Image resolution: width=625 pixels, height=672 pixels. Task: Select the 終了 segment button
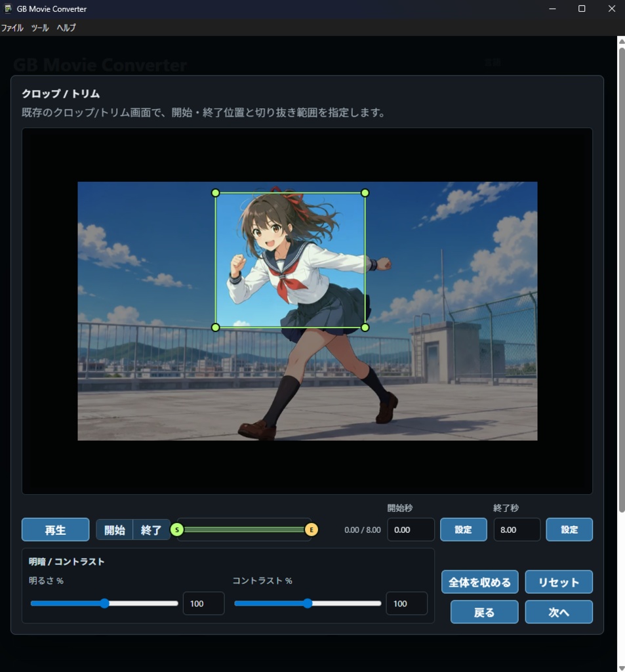tap(151, 530)
